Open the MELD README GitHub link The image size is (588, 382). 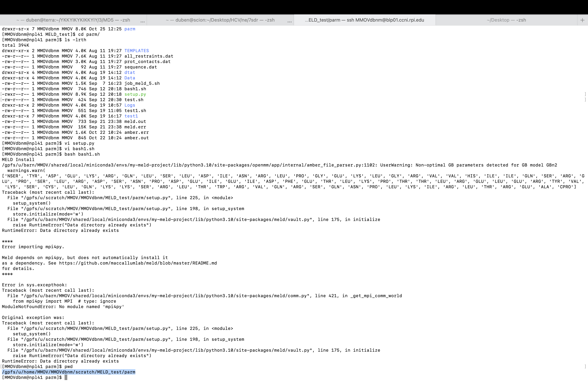pyautogui.click(x=137, y=263)
